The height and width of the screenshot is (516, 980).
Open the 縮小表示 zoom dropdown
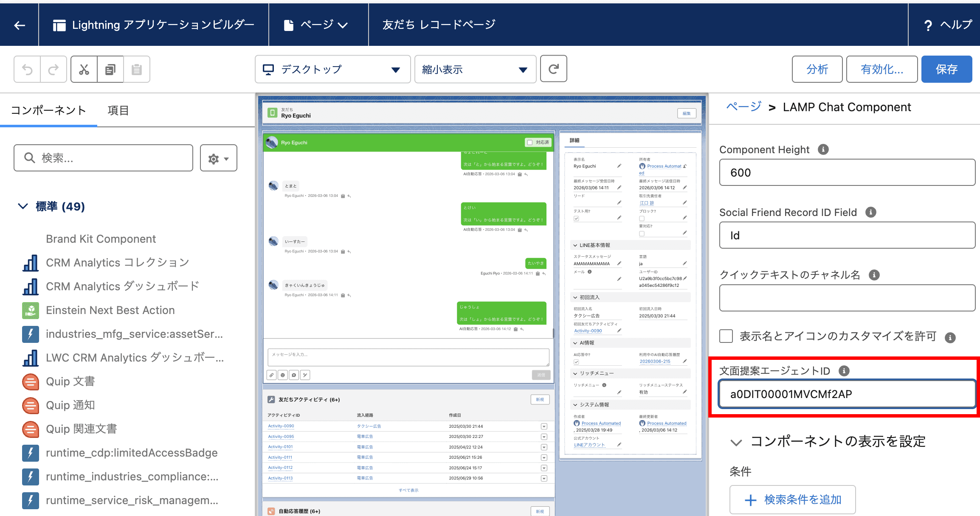[x=475, y=69]
